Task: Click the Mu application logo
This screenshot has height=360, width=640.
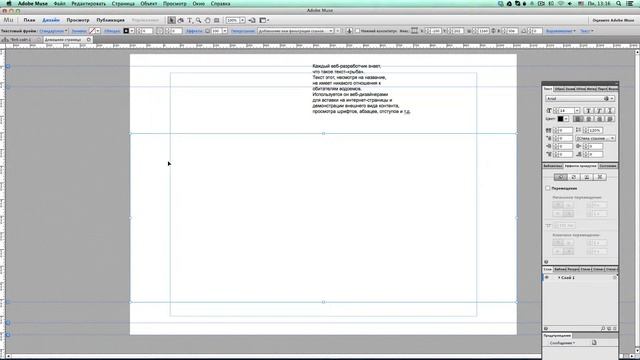Action: (x=8, y=20)
